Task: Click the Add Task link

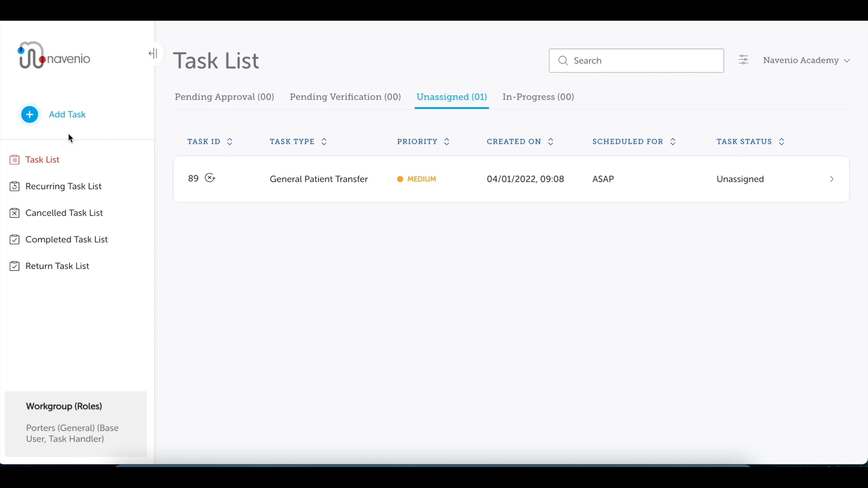Action: tap(67, 115)
